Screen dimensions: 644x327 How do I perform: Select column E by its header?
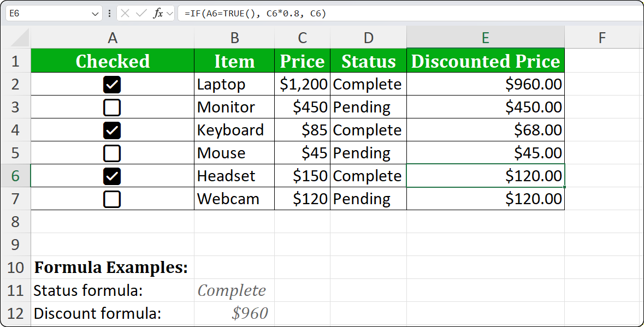485,37
